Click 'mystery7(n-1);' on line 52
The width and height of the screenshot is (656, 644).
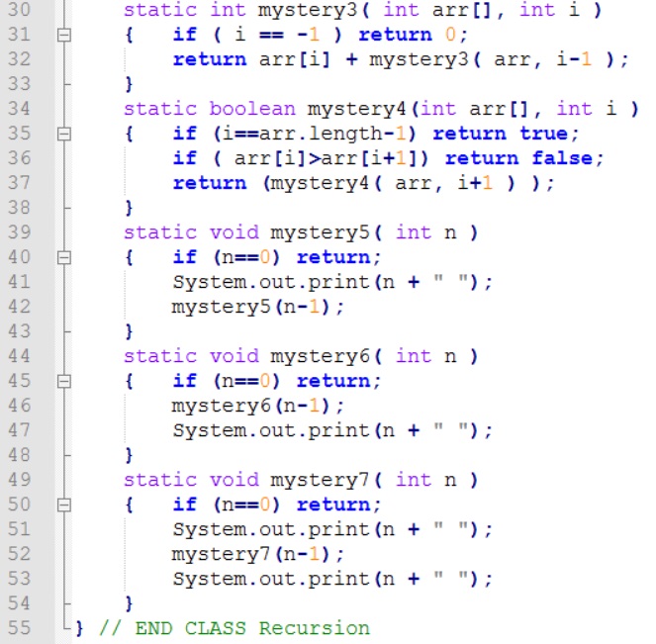click(258, 555)
